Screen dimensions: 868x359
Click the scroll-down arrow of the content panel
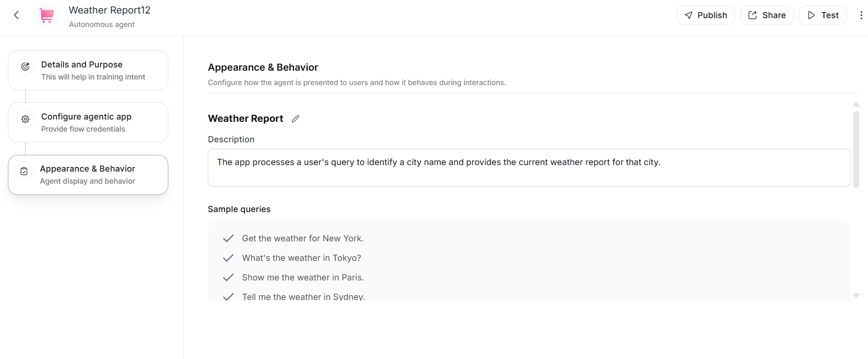pyautogui.click(x=856, y=296)
